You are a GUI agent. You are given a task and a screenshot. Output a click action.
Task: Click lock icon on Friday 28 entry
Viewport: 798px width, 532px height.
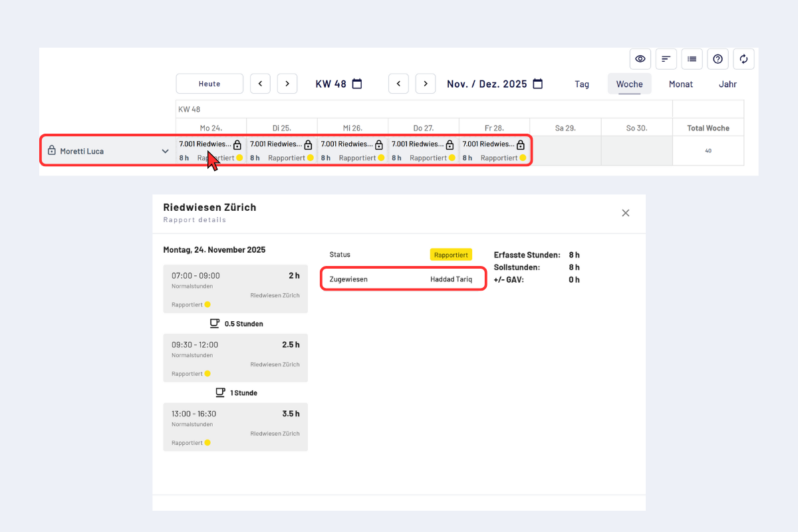(520, 144)
